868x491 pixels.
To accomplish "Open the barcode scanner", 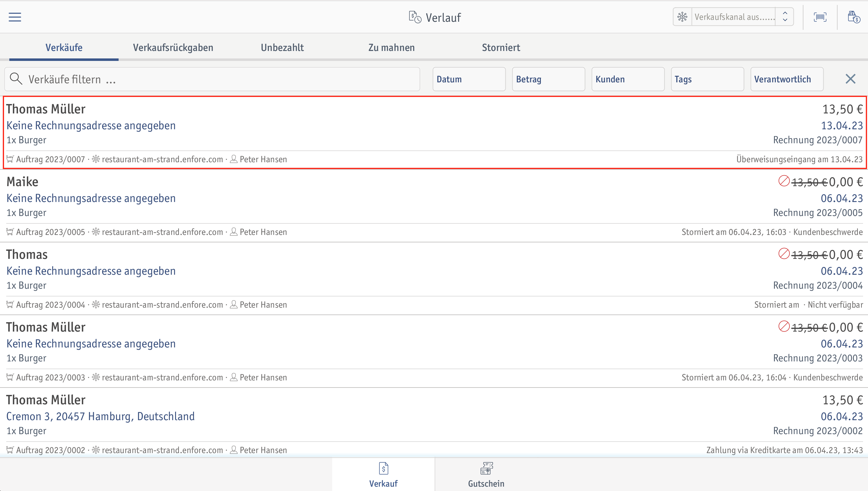I will (820, 17).
